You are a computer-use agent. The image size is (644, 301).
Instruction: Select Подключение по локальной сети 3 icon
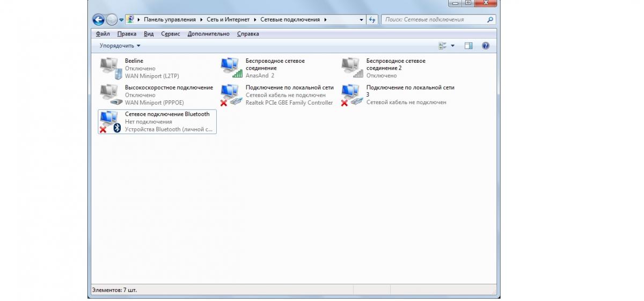click(353, 95)
